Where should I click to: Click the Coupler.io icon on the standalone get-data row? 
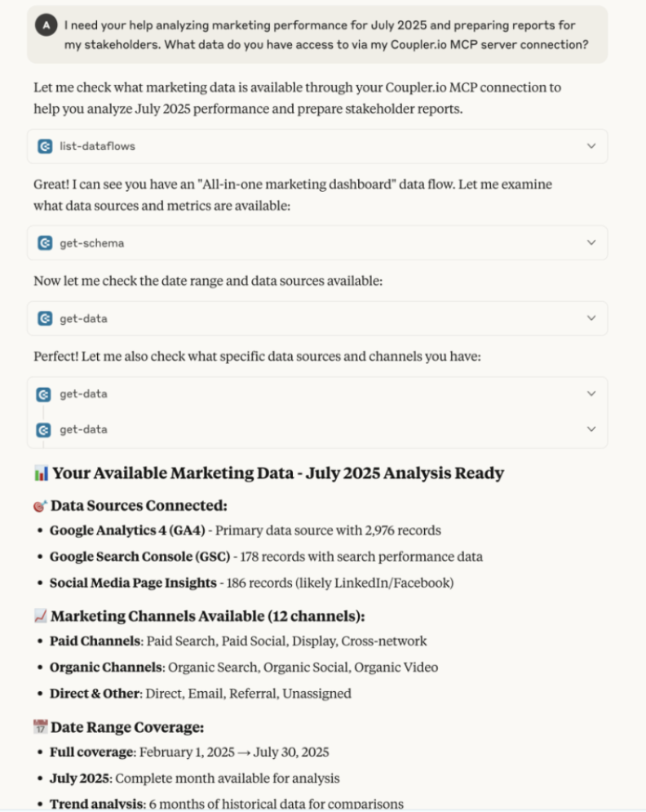[x=45, y=319]
